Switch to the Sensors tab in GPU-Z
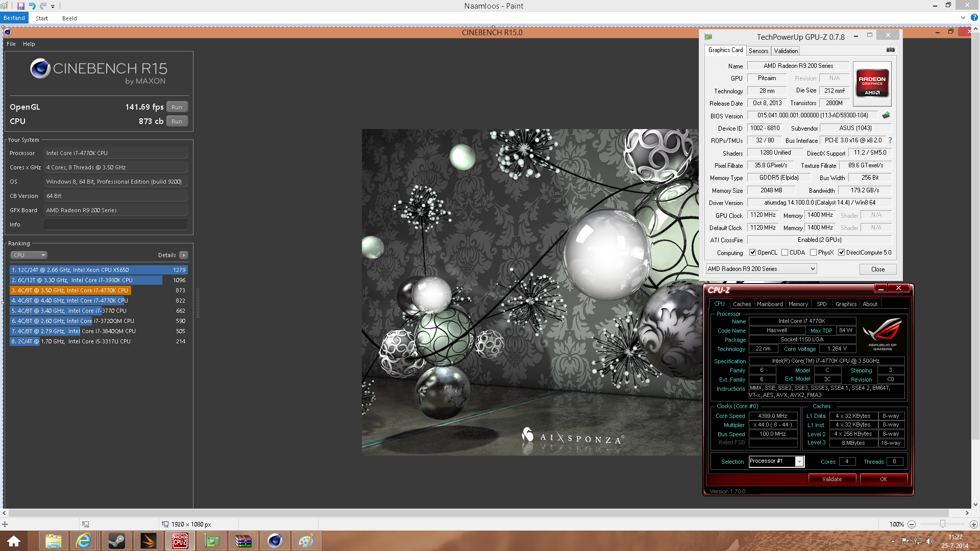980x551 pixels. pyautogui.click(x=758, y=51)
